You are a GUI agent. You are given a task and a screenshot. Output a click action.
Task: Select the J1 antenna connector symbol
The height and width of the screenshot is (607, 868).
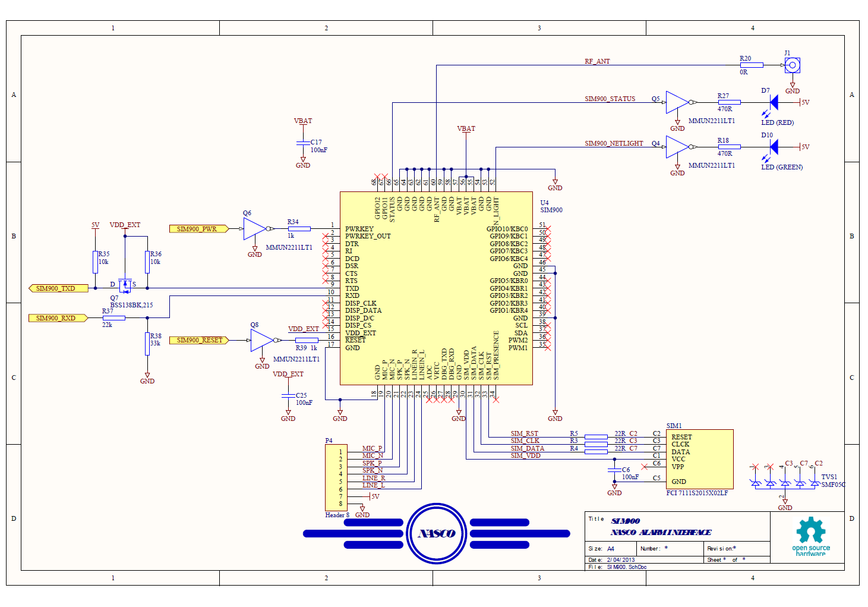[792, 65]
